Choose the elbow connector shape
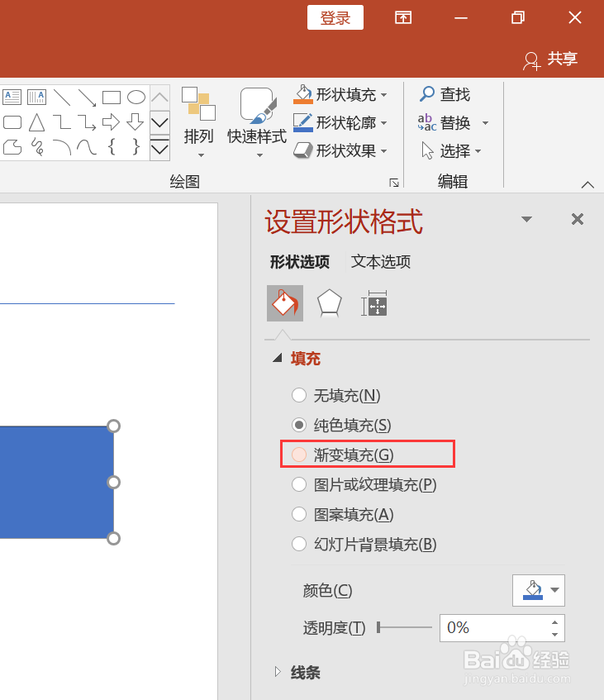Viewport: 604px width, 700px height. click(x=62, y=122)
